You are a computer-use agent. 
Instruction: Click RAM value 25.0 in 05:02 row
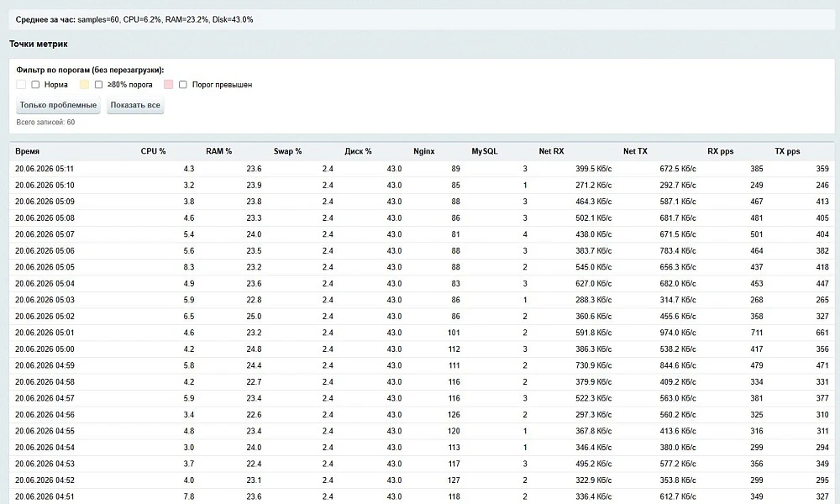point(254,317)
